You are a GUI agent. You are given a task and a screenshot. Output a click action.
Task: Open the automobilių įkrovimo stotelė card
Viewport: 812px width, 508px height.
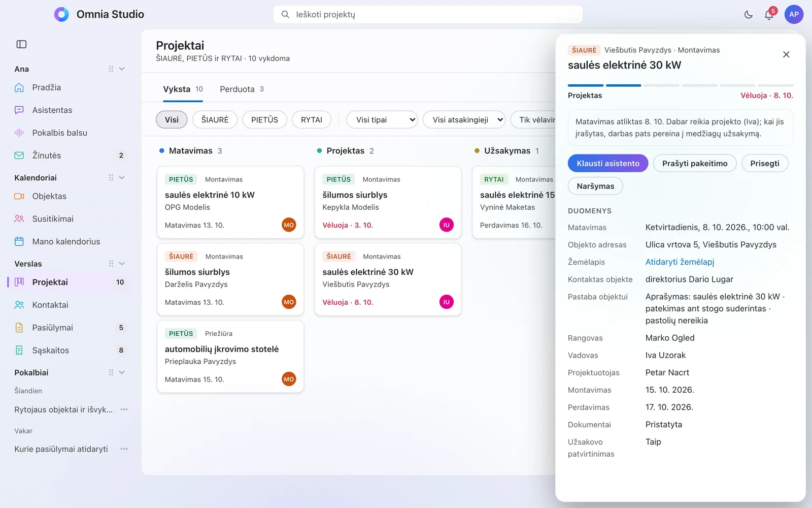click(x=230, y=357)
